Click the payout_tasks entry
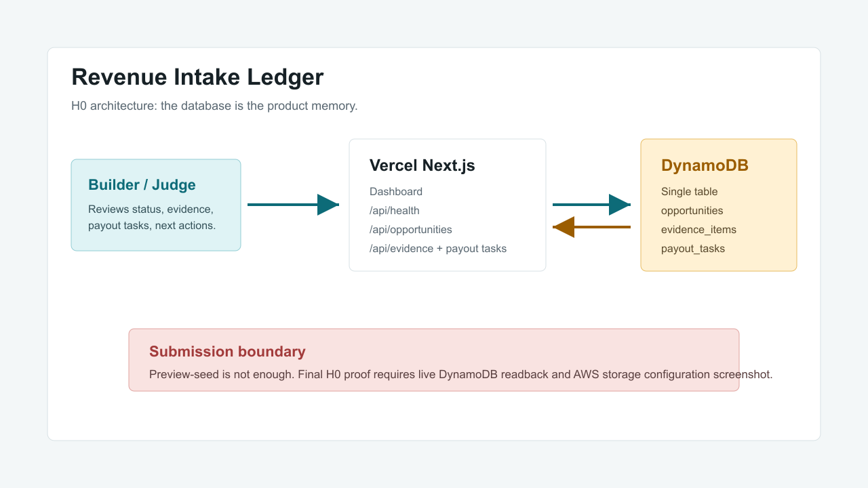This screenshot has height=488, width=868. click(693, 249)
